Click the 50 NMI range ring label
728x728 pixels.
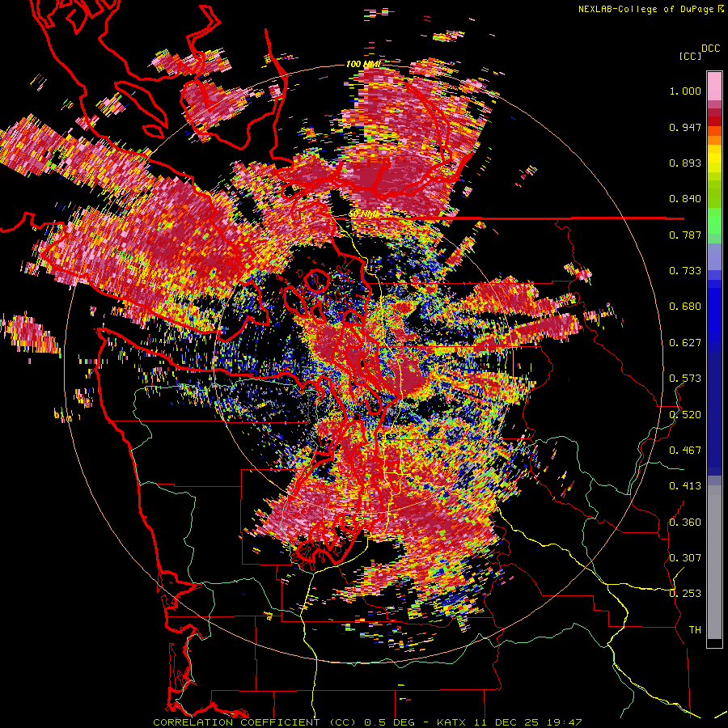click(363, 214)
